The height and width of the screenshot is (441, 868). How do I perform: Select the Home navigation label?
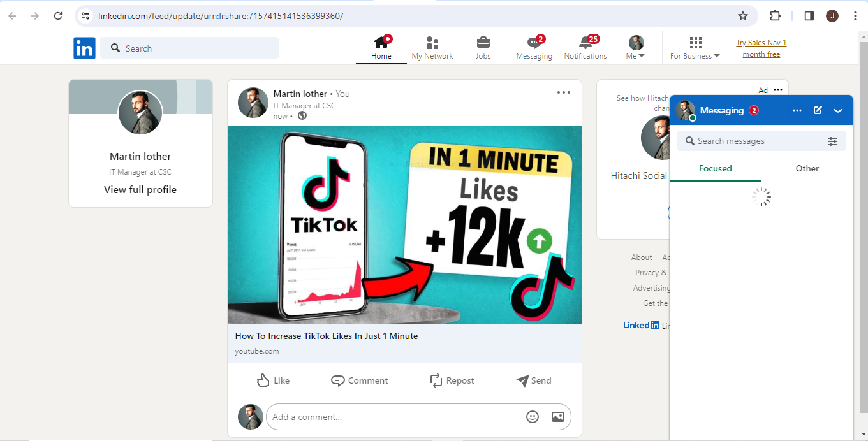point(381,56)
